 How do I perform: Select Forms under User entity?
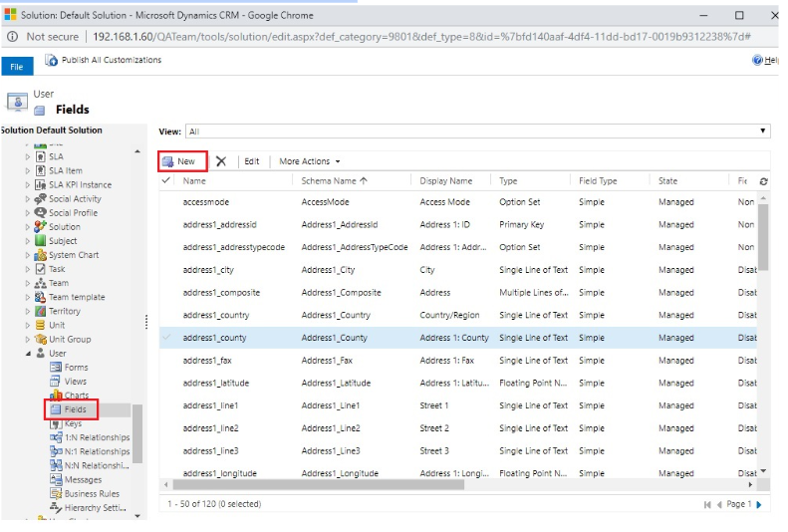(76, 368)
